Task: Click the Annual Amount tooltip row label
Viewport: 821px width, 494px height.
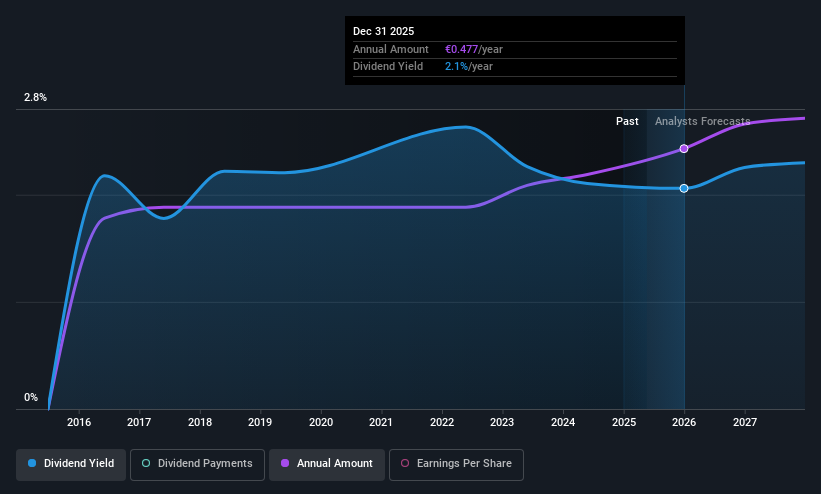Action: click(x=391, y=49)
